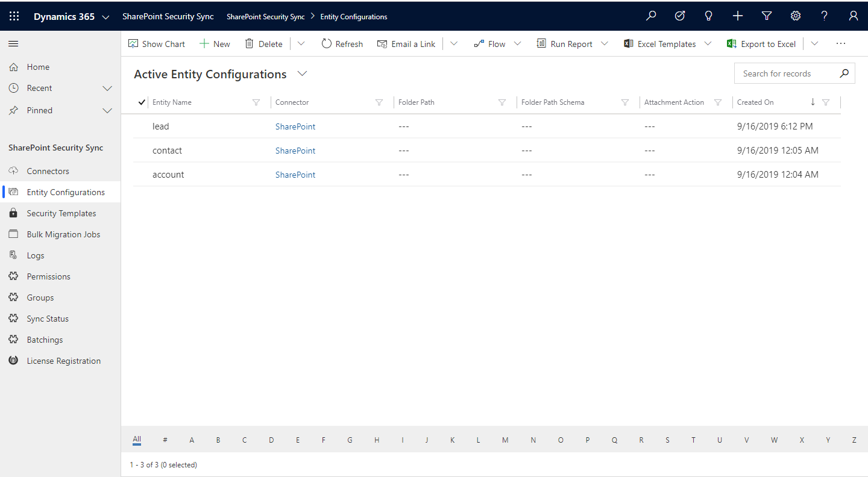Open the user account profile icon

point(854,16)
